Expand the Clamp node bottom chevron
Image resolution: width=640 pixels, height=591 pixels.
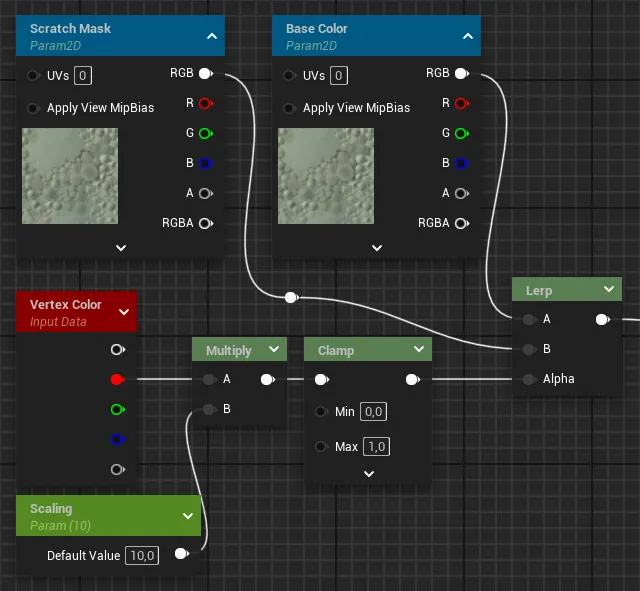[x=369, y=474]
